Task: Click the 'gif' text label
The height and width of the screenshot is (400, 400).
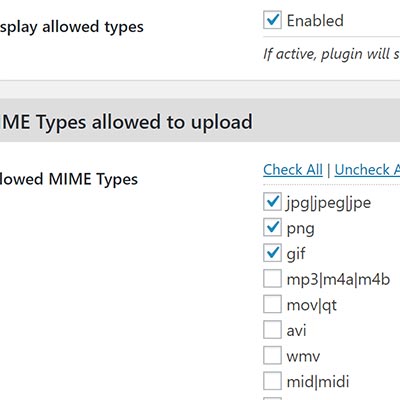Action: [296, 254]
